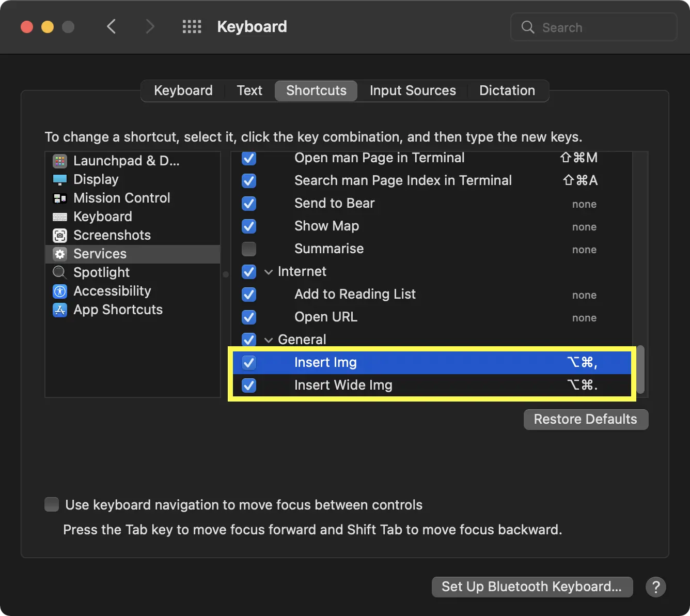Viewport: 690px width, 616px height.
Task: Click the back navigation arrow
Action: [112, 26]
